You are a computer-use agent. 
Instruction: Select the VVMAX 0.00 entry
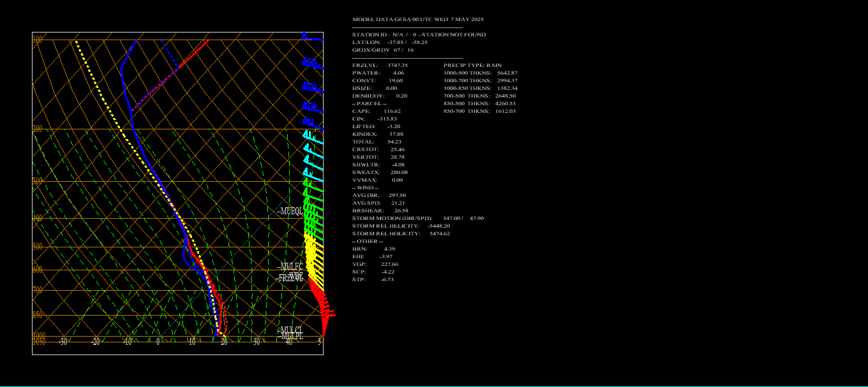(378, 180)
